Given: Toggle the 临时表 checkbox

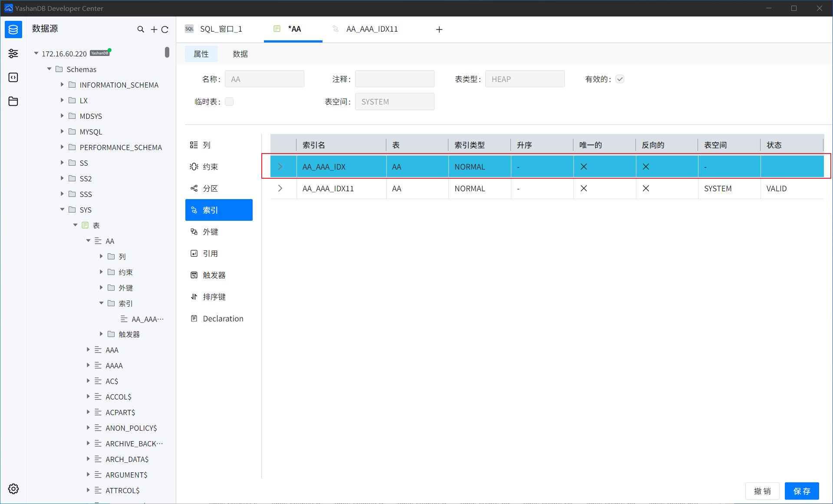Looking at the screenshot, I should tap(229, 101).
